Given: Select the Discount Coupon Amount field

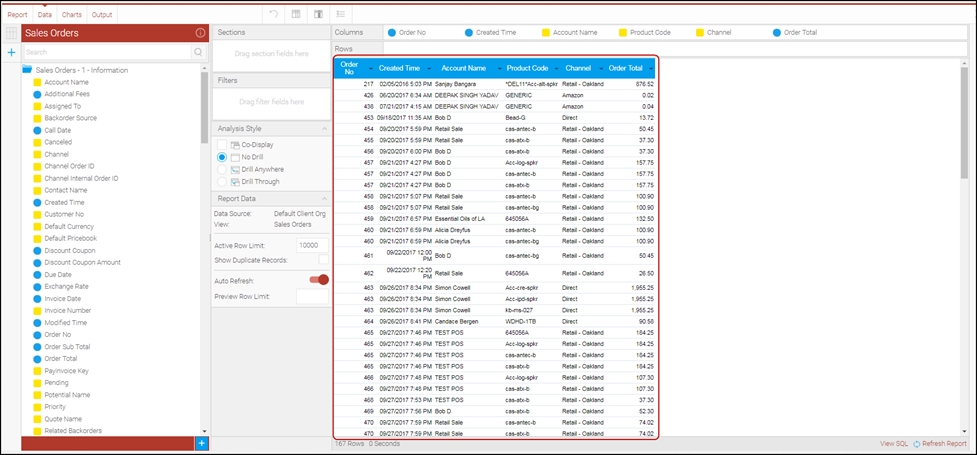Looking at the screenshot, I should (82, 263).
